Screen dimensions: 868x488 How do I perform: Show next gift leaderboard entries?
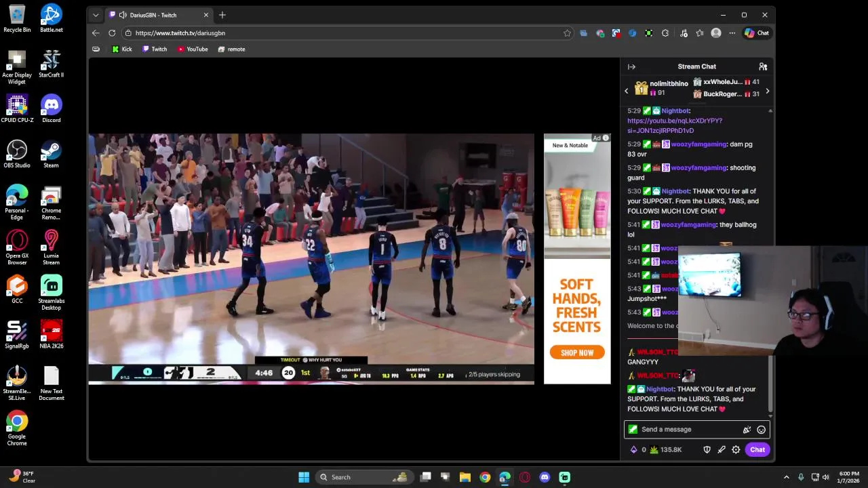(x=767, y=91)
